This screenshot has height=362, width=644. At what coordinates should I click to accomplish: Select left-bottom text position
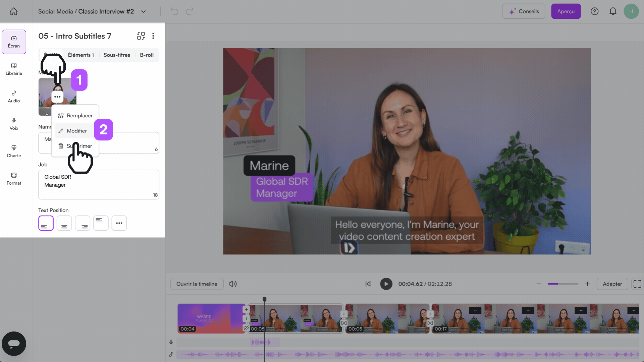(46, 223)
